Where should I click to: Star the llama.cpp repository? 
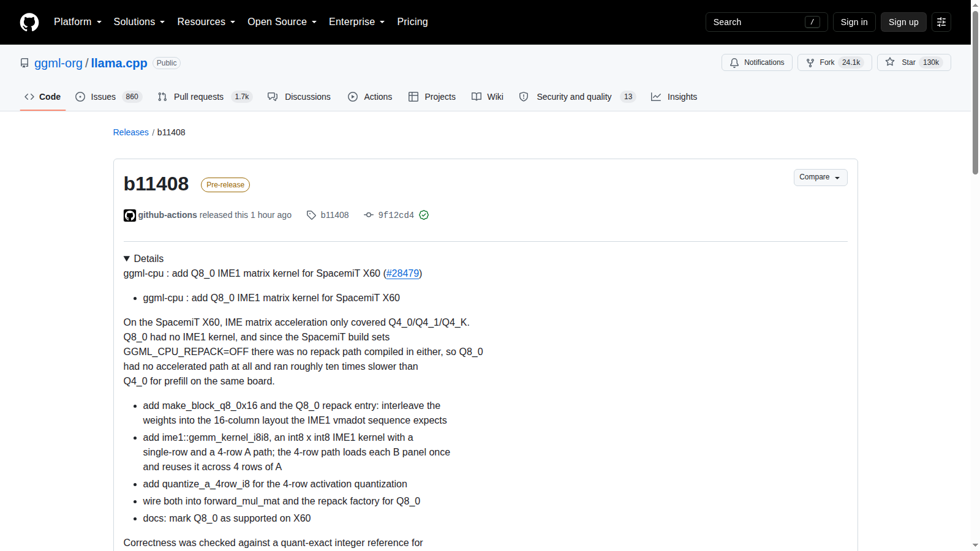(x=914, y=62)
